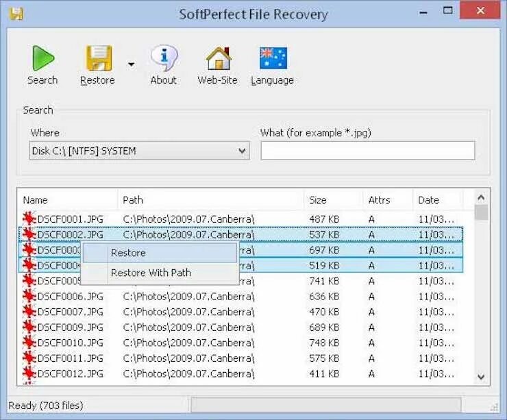The height and width of the screenshot is (420, 507).
Task: Click the app icon in title bar
Action: tap(16, 14)
